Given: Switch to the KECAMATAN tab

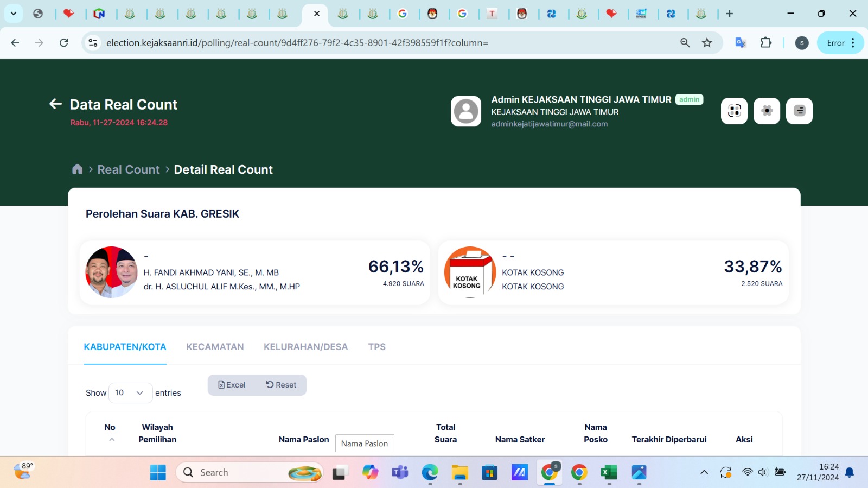Looking at the screenshot, I should (215, 347).
